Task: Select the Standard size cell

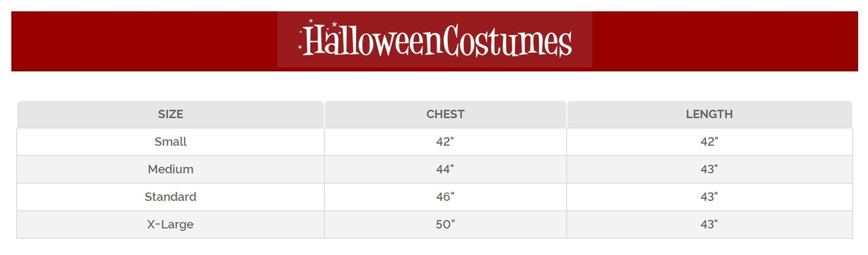Action: tap(171, 197)
